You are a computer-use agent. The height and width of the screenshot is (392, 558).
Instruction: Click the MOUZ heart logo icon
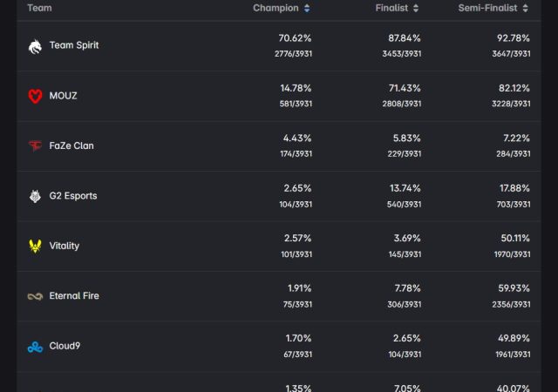pos(35,96)
